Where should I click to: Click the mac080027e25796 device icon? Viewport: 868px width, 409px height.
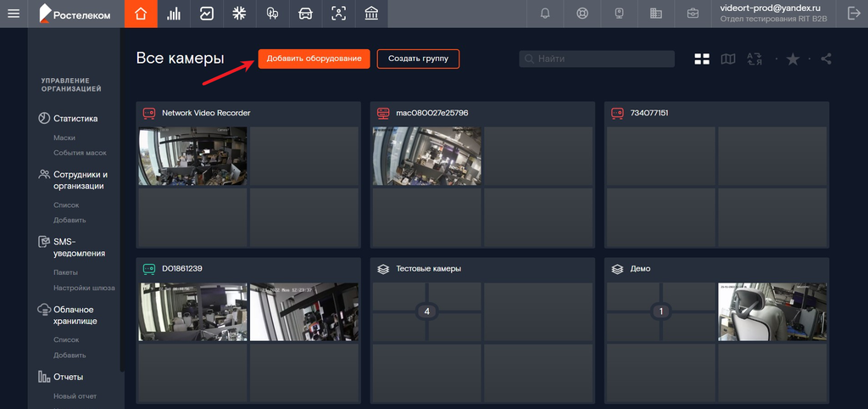pyautogui.click(x=383, y=113)
